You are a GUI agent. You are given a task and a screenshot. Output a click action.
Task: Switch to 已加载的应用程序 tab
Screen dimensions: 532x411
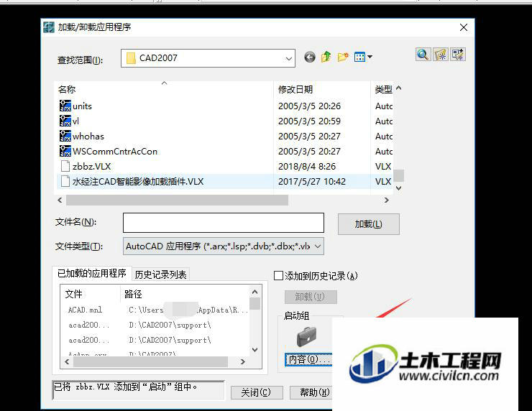click(91, 273)
